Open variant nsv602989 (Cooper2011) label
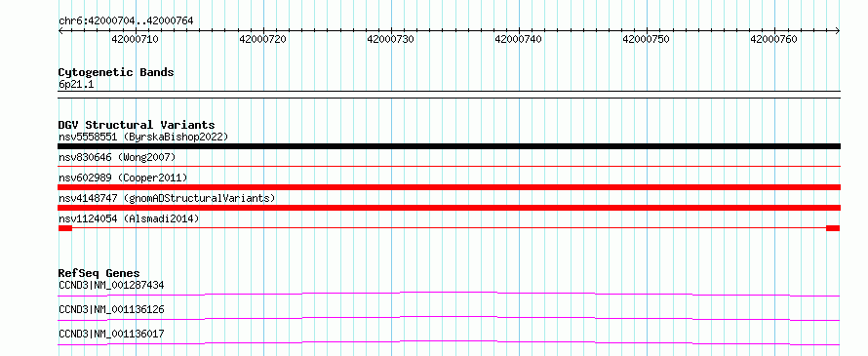Image resolution: width=868 pixels, height=356 pixels. (123, 178)
